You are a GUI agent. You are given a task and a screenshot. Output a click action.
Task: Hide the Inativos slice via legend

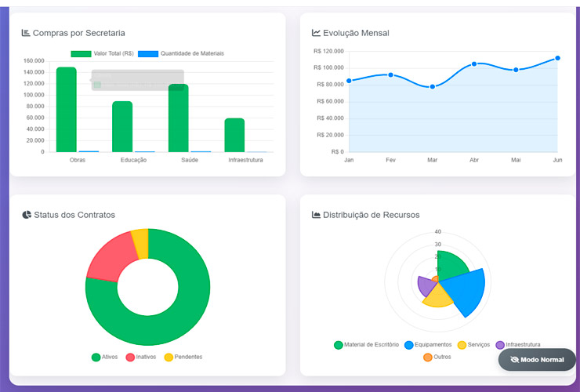[141, 357]
